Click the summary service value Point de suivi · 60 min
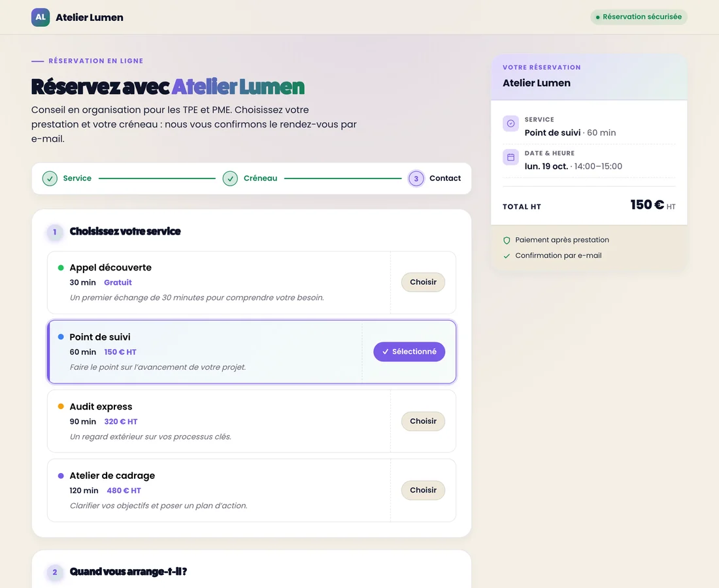 570,133
